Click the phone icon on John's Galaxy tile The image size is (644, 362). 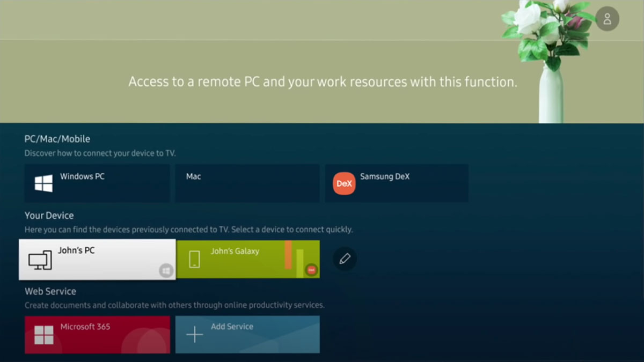[x=194, y=260]
